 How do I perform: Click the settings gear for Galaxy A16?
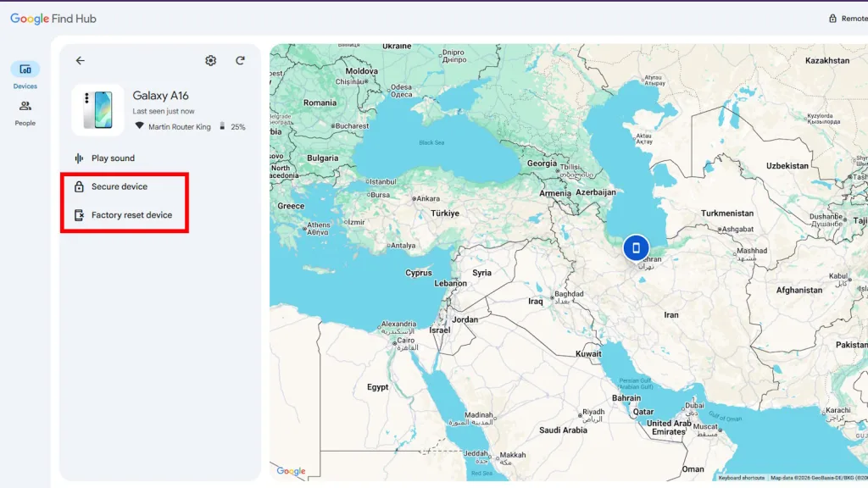tap(210, 60)
